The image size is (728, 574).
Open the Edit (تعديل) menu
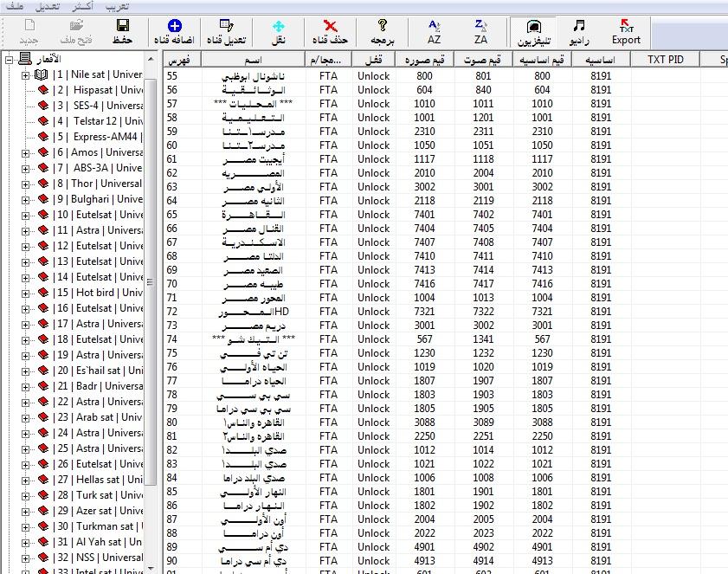pyautogui.click(x=48, y=6)
